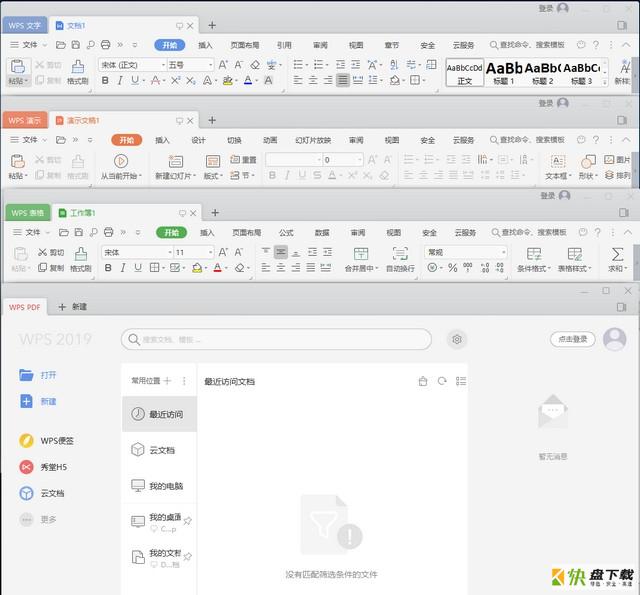Click search documents field in WPS PDF

[x=276, y=339]
